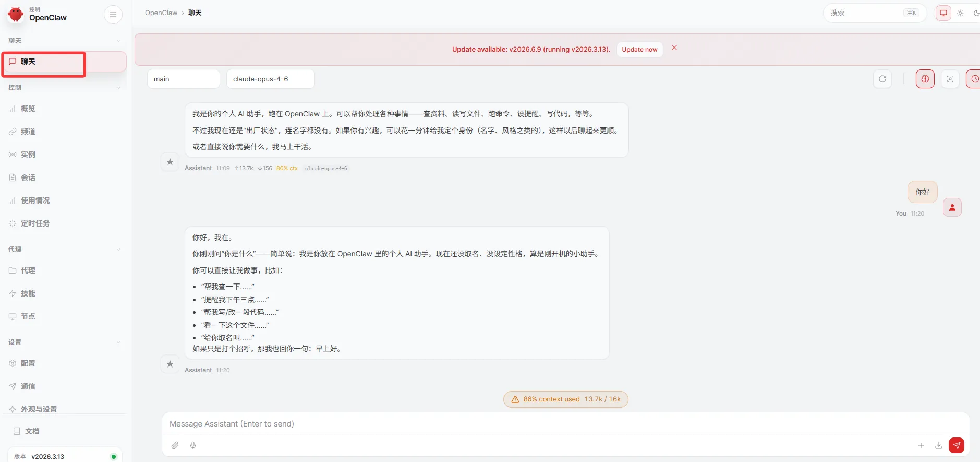Open the 文档 docs link
The height and width of the screenshot is (462, 980).
(x=64, y=431)
